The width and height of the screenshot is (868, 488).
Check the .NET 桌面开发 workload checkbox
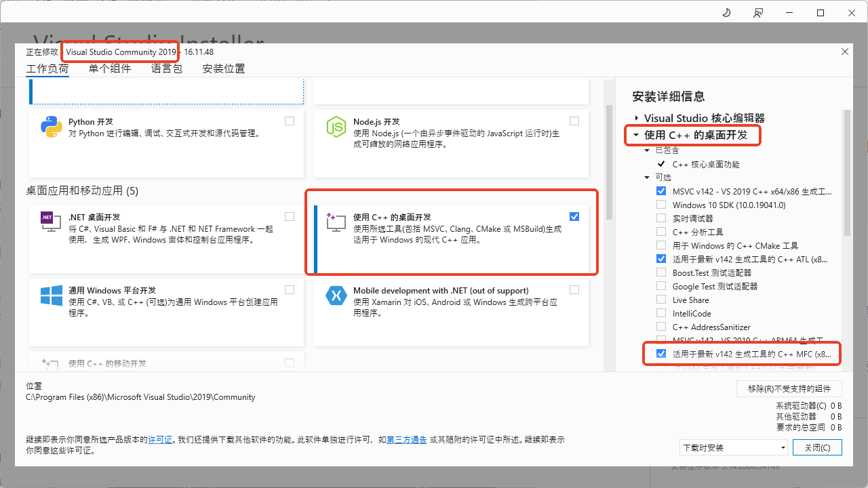tap(290, 217)
